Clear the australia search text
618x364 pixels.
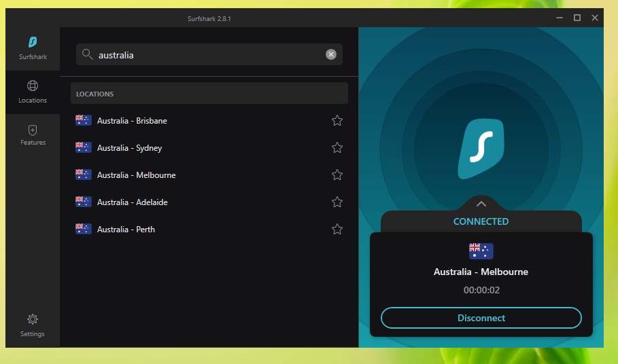click(x=331, y=54)
